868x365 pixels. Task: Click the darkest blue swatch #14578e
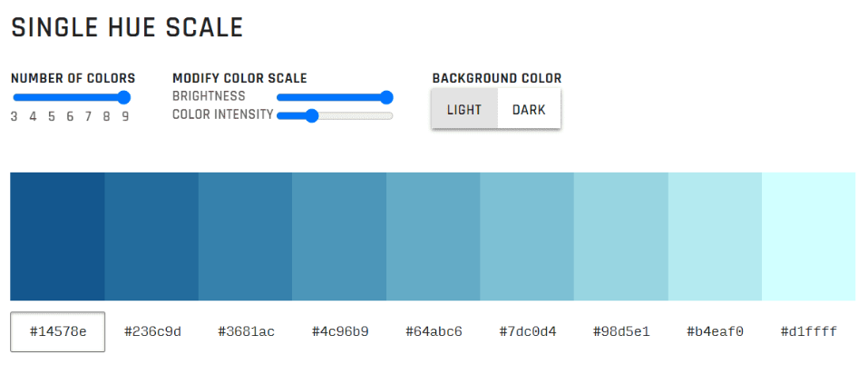click(x=57, y=236)
